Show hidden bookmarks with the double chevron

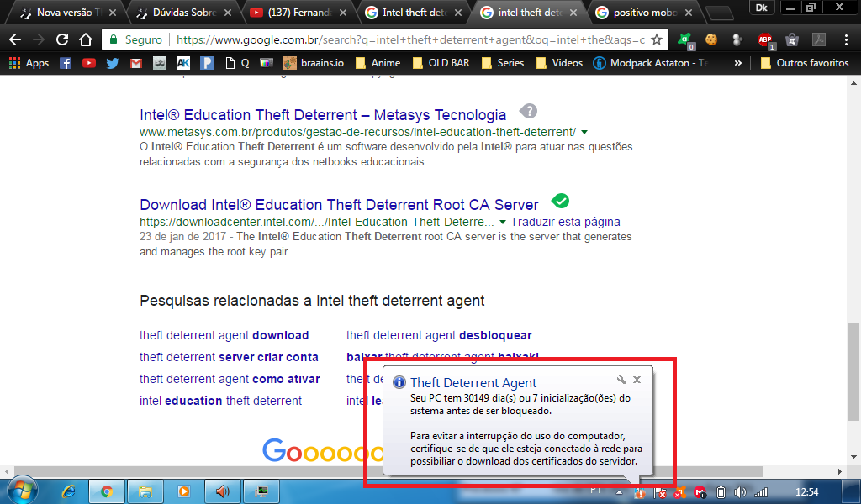[x=738, y=63]
